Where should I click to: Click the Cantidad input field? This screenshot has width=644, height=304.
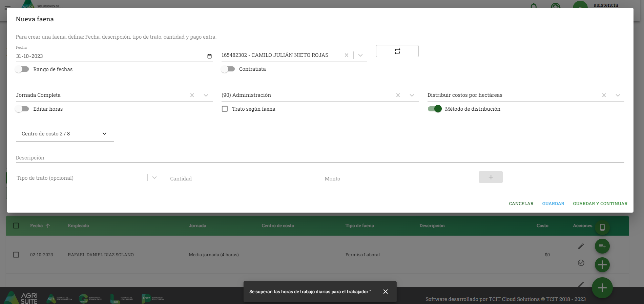(x=243, y=178)
